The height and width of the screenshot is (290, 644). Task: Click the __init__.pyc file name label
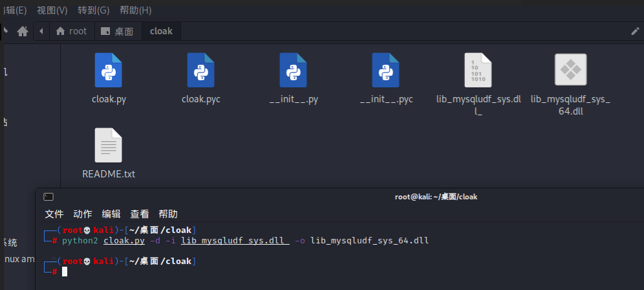(x=386, y=99)
